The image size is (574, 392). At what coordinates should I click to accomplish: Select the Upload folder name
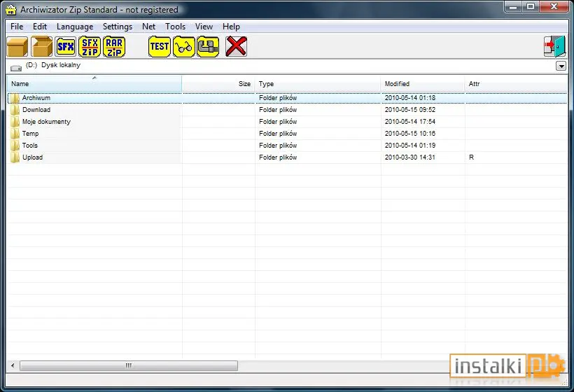(33, 157)
